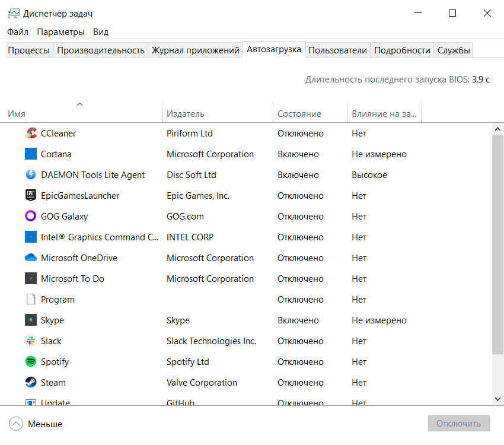Open the Файл menu
Screen dimensions: 504x445
[18, 32]
